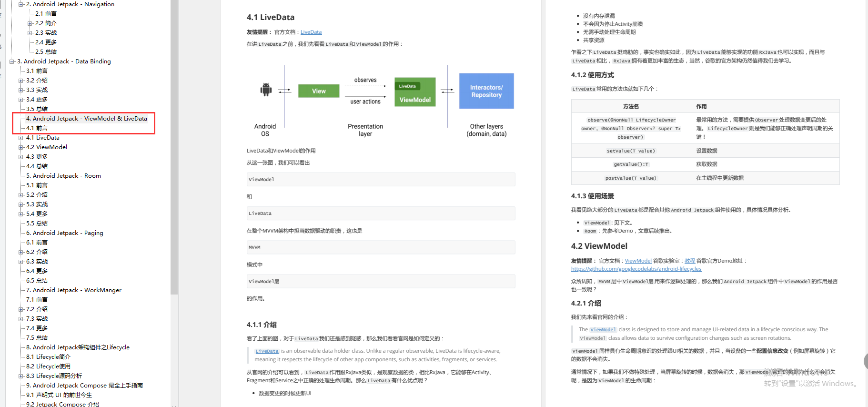This screenshot has width=868, height=407.
Task: Select bookmark '3.5 总结'
Action: click(37, 109)
